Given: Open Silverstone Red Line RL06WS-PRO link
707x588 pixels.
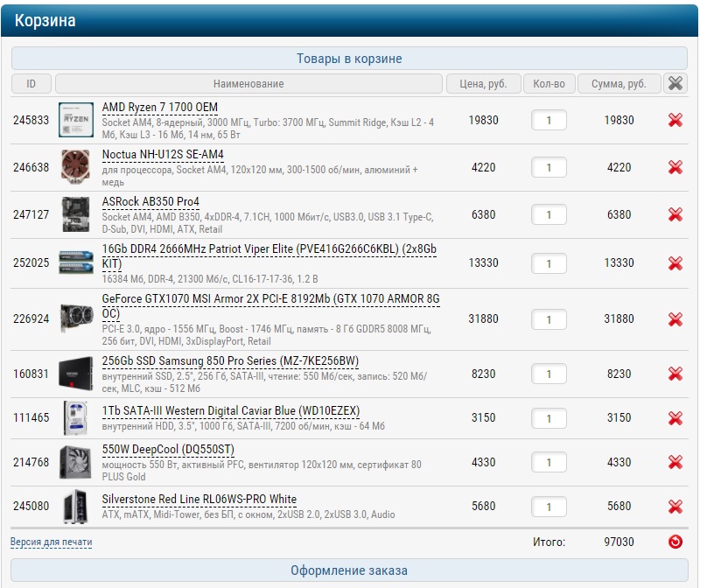Looking at the screenshot, I should [x=199, y=499].
